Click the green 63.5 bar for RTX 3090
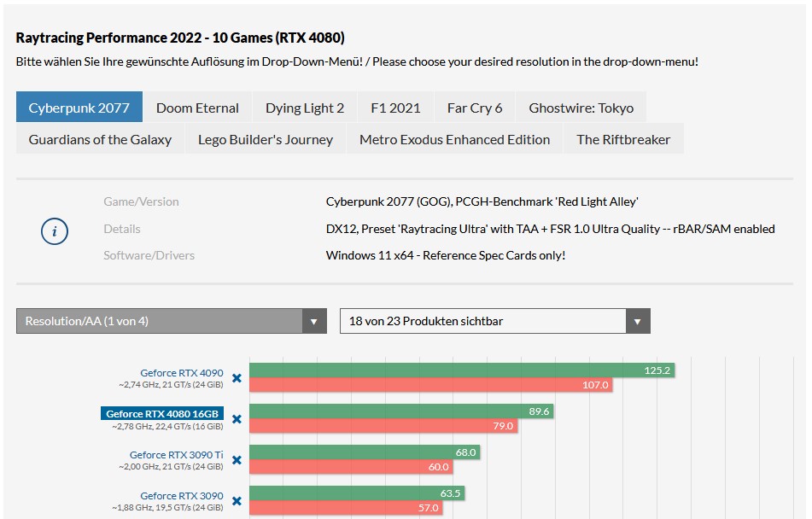812x519 pixels. tap(357, 493)
